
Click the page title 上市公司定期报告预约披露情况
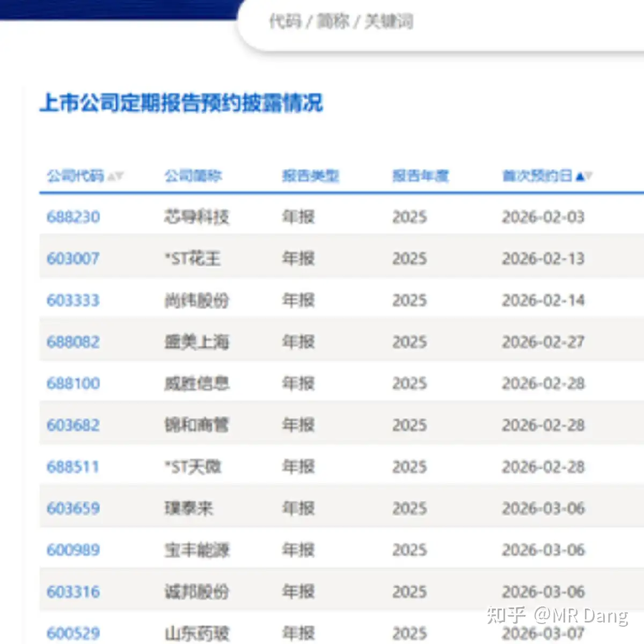point(183,103)
